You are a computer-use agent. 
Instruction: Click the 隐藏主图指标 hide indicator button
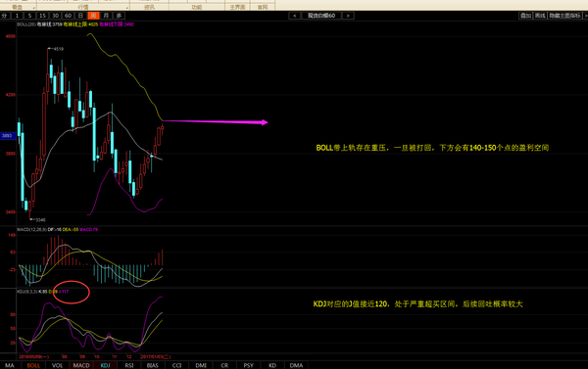click(x=564, y=16)
